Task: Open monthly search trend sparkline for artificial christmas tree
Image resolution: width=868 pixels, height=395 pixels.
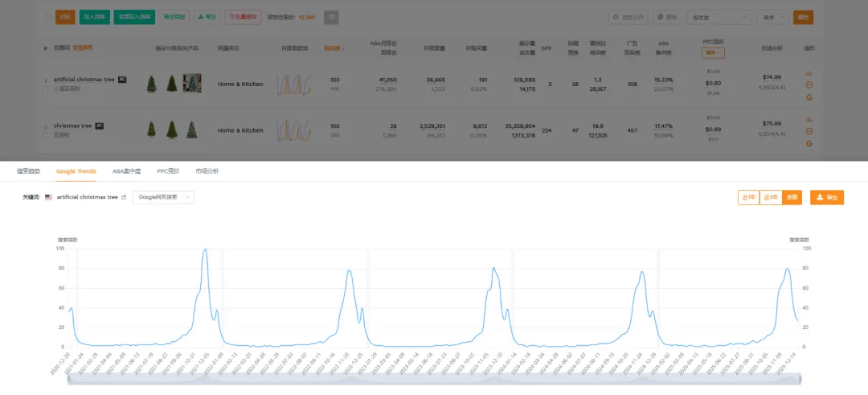Action: (x=294, y=84)
